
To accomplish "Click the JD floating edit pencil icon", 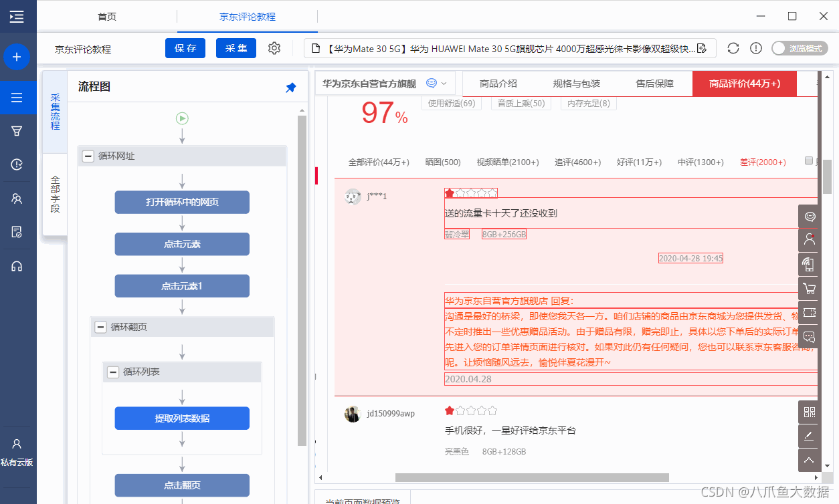I will [810, 436].
